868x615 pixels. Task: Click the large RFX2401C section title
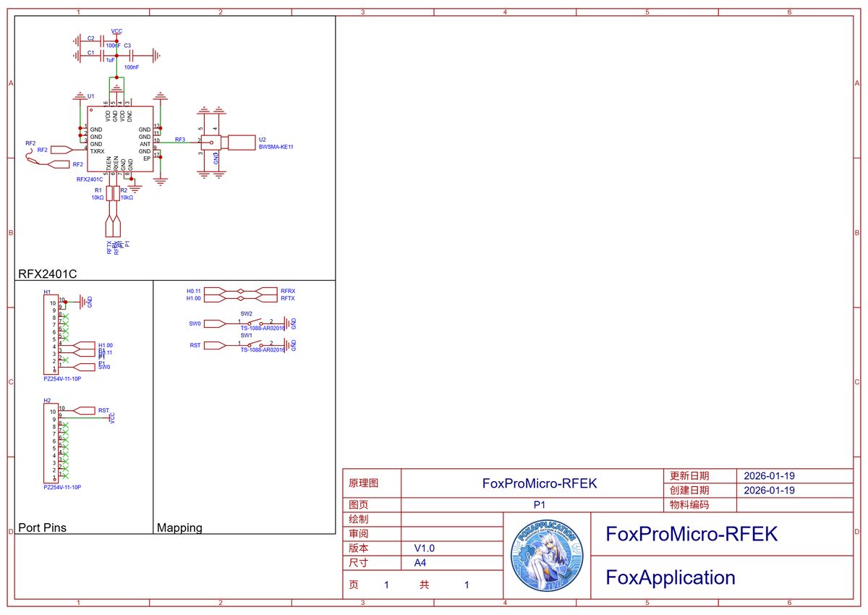click(47, 274)
